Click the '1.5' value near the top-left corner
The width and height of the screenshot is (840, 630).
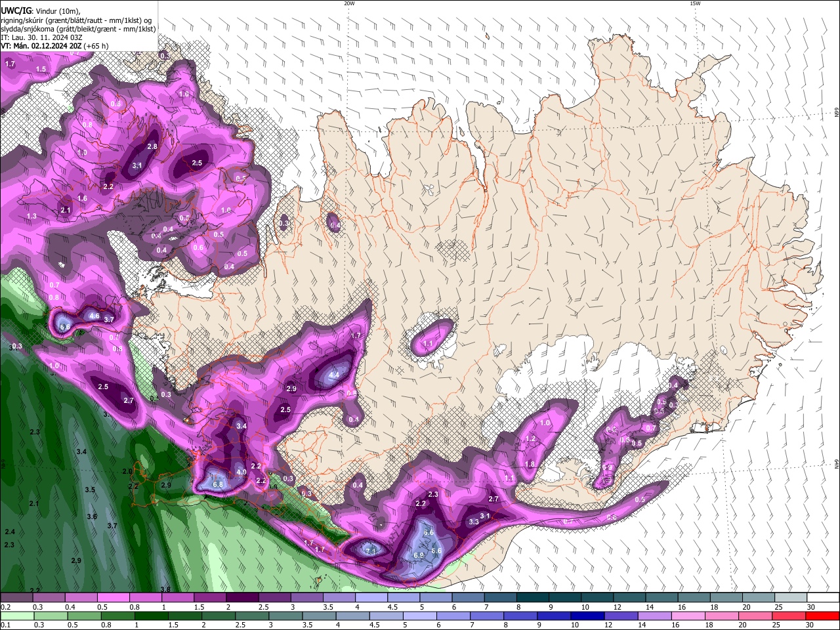pos(41,69)
